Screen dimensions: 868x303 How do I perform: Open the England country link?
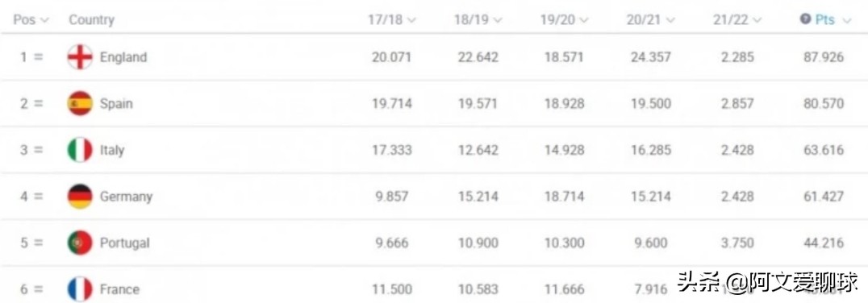[123, 57]
